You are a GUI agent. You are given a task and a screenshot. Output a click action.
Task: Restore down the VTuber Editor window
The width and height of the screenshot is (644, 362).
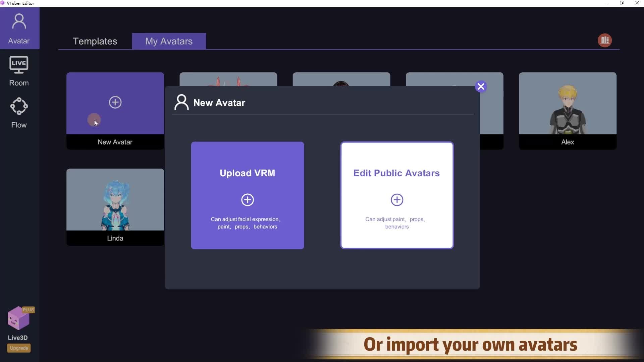tap(622, 3)
